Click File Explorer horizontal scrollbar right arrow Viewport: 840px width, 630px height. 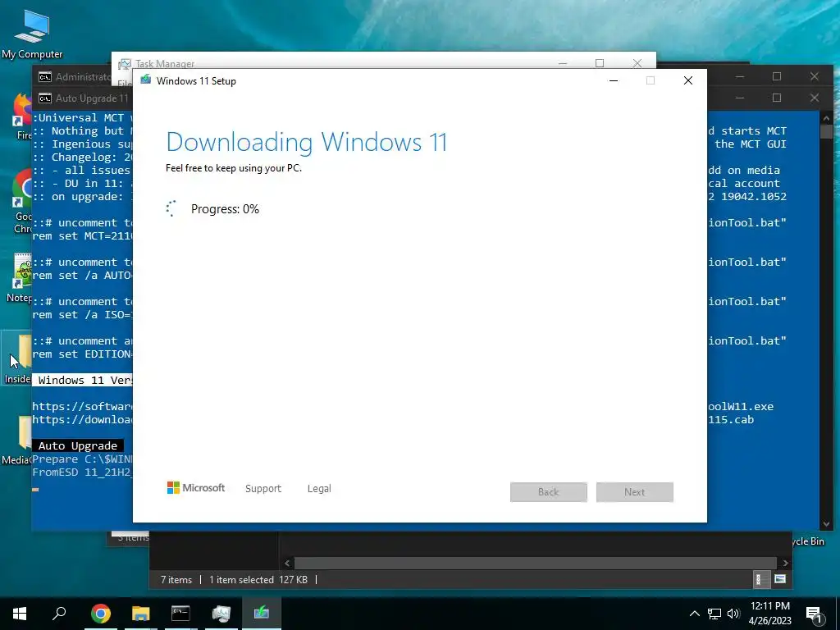[785, 563]
